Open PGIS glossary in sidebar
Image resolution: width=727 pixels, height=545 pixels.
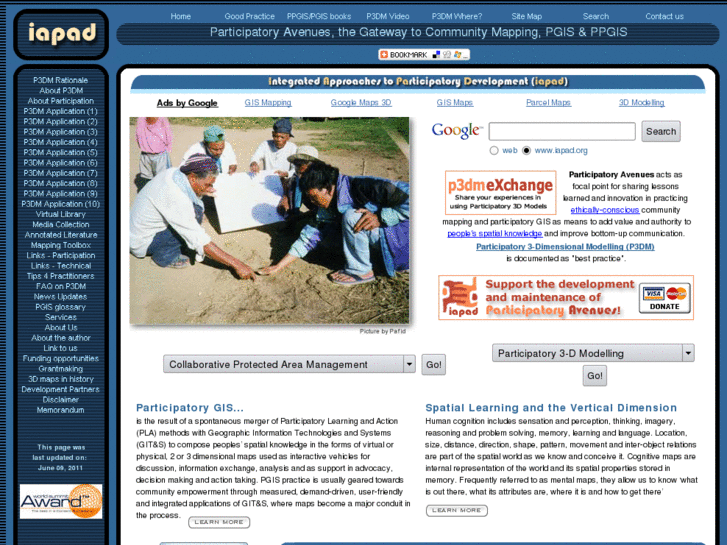pos(60,307)
